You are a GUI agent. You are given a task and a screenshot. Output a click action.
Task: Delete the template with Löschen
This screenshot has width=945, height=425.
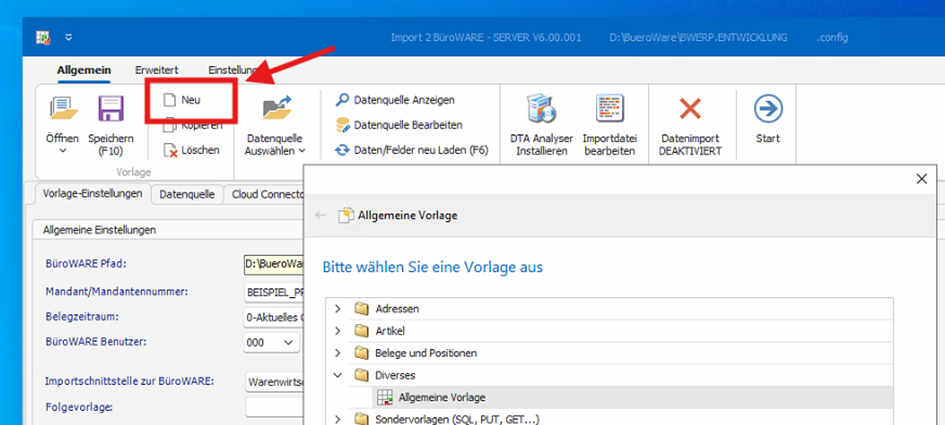192,150
